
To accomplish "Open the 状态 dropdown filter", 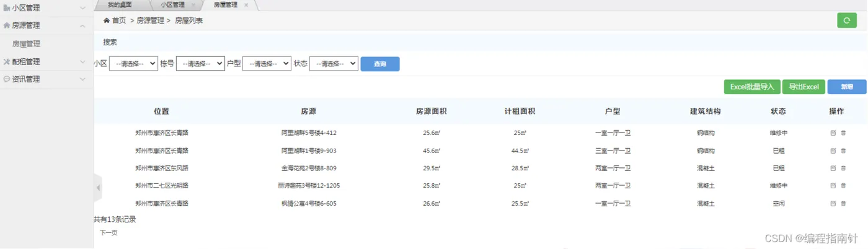I will tap(334, 64).
